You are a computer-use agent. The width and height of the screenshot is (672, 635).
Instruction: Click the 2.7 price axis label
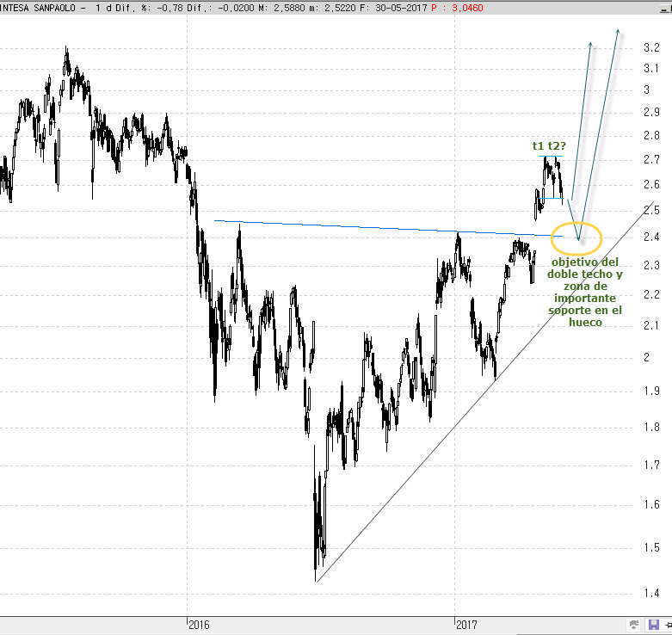coord(651,160)
